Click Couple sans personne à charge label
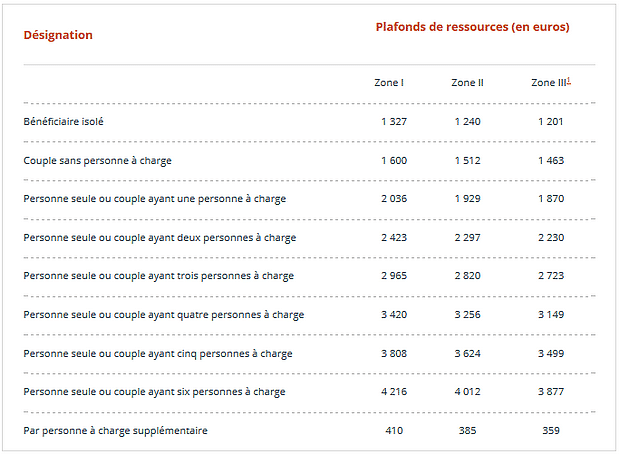 97,161
